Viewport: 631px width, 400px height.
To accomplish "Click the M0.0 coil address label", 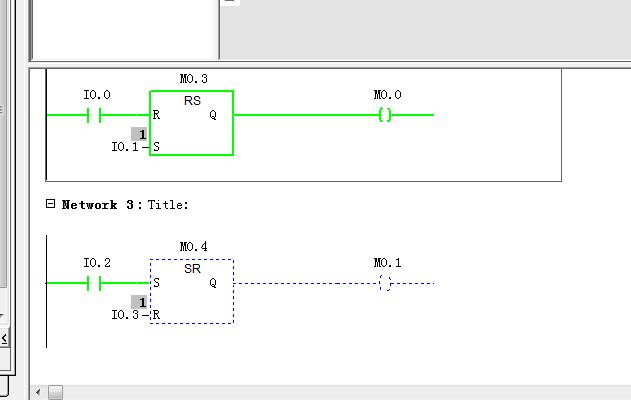I will (387, 95).
